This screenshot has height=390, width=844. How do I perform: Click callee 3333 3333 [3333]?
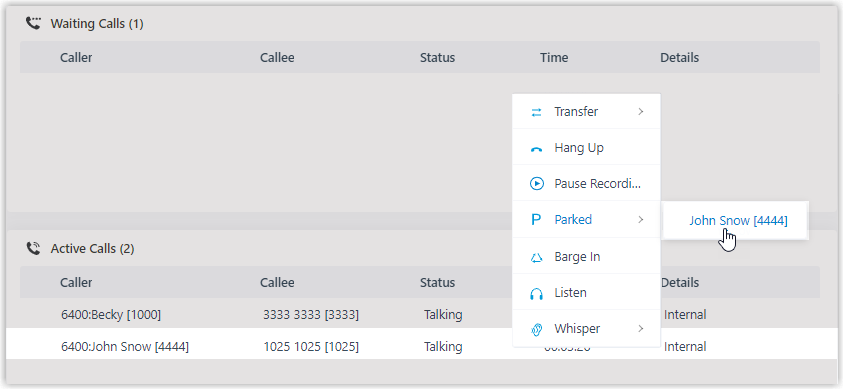tap(311, 315)
